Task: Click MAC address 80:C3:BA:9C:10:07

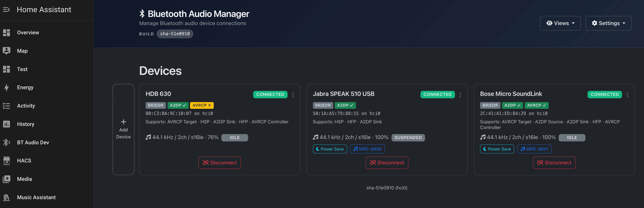Action: click(x=169, y=114)
